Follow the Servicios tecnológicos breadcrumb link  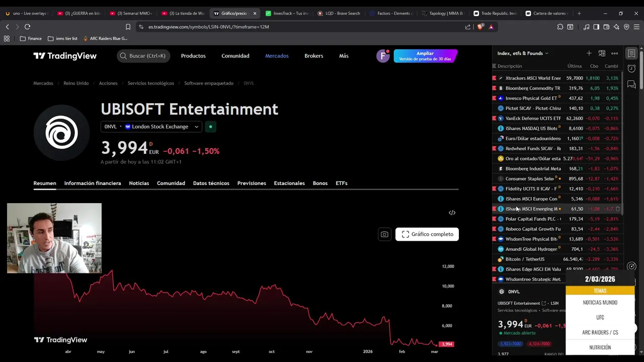click(151, 83)
